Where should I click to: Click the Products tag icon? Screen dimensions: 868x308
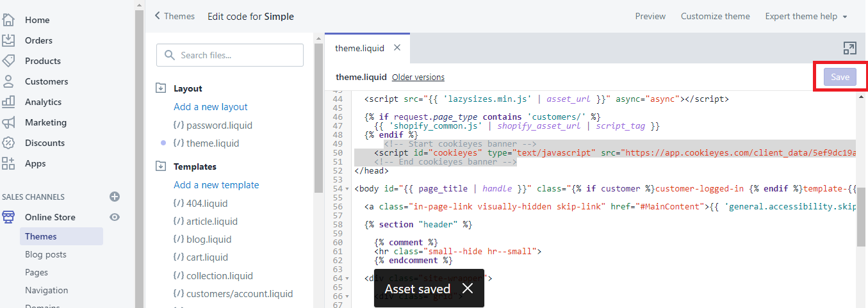pyautogui.click(x=8, y=61)
